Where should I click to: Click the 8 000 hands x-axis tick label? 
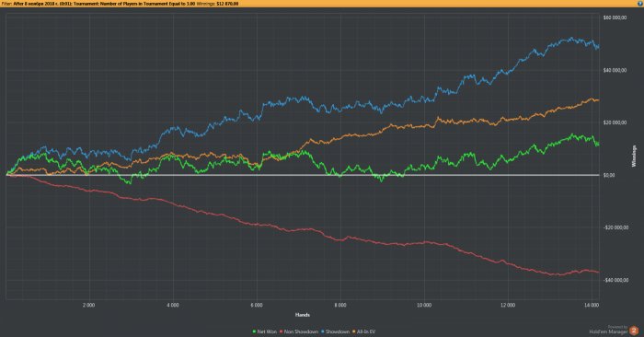click(x=340, y=306)
